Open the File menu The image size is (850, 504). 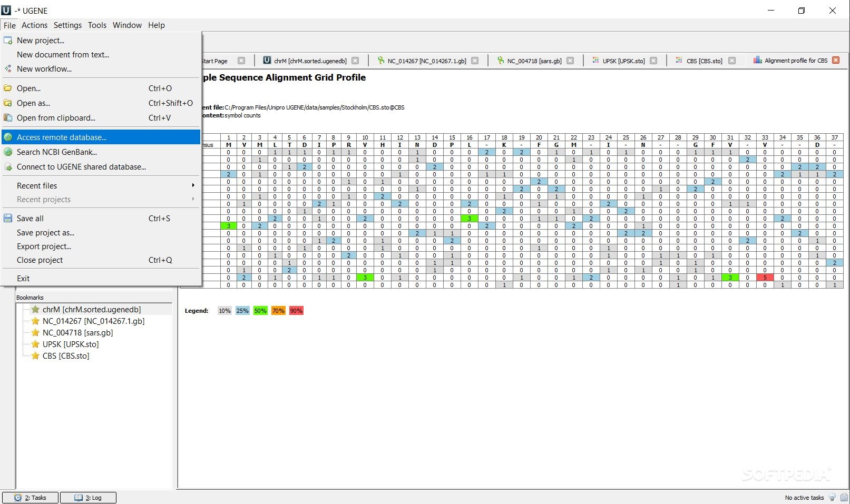9,25
